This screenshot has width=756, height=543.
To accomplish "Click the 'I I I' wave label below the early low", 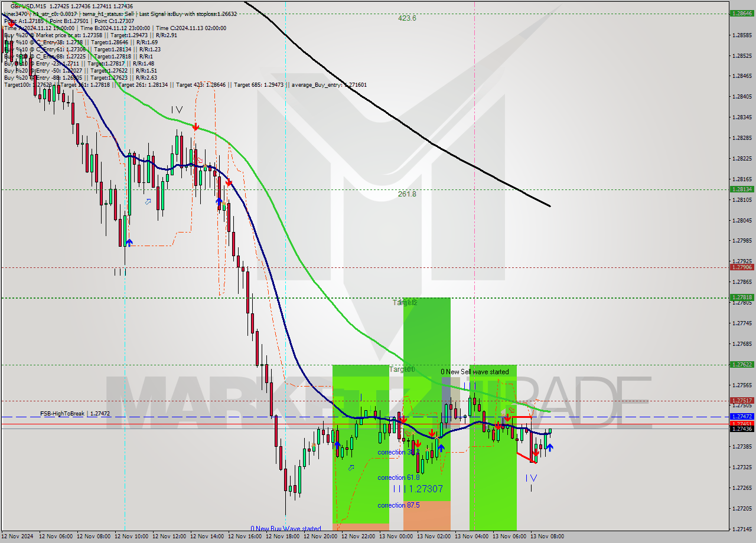I will [x=120, y=271].
